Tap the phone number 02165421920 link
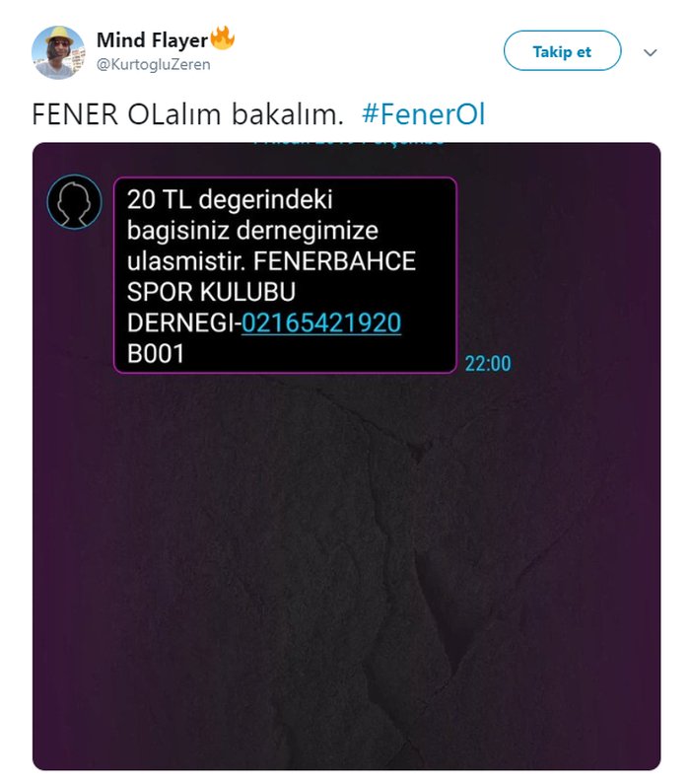This screenshot has height=784, width=690. point(321,322)
